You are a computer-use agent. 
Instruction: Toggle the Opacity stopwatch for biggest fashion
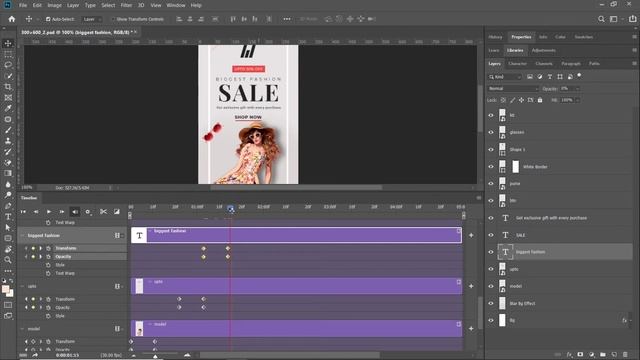coord(48,257)
